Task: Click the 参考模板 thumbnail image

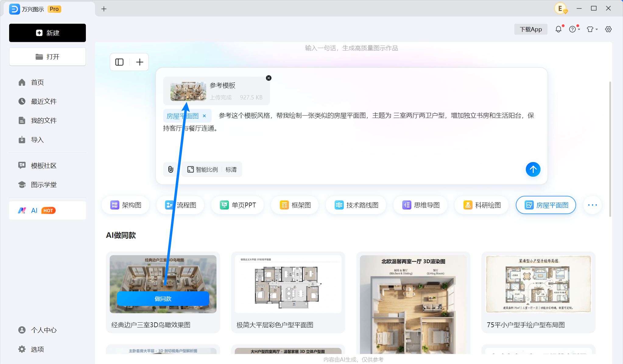Action: click(x=188, y=91)
